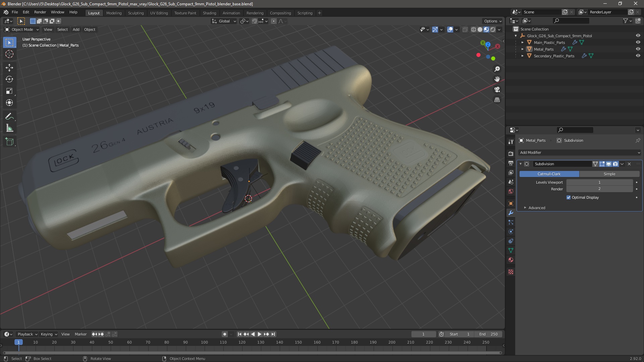This screenshot has width=644, height=362.
Task: Open the Output properties tab
Action: (511, 163)
